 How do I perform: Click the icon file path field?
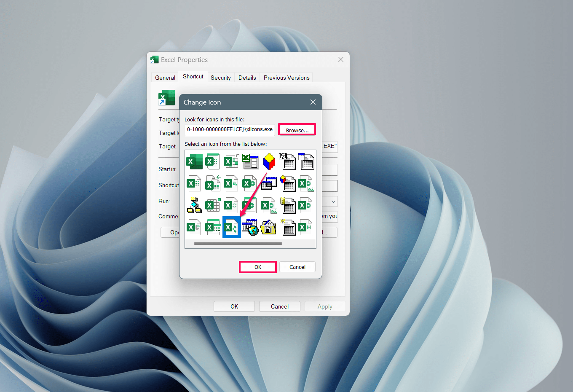pyautogui.click(x=230, y=129)
